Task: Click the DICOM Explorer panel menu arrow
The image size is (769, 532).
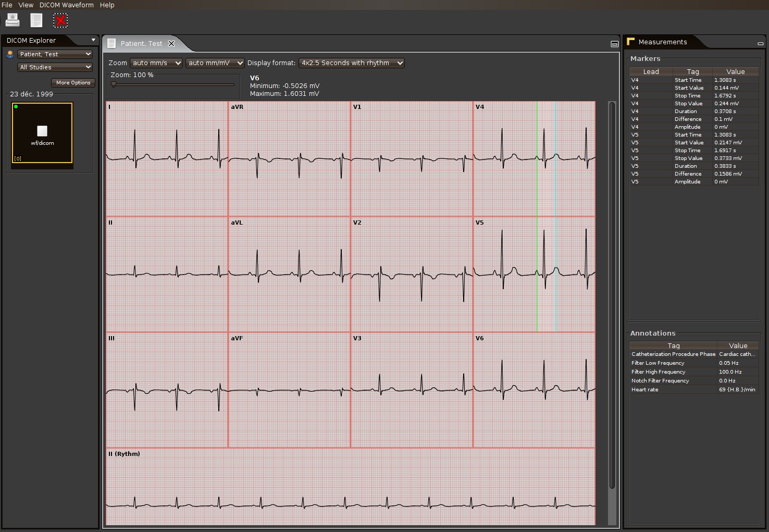Action: click(93, 40)
